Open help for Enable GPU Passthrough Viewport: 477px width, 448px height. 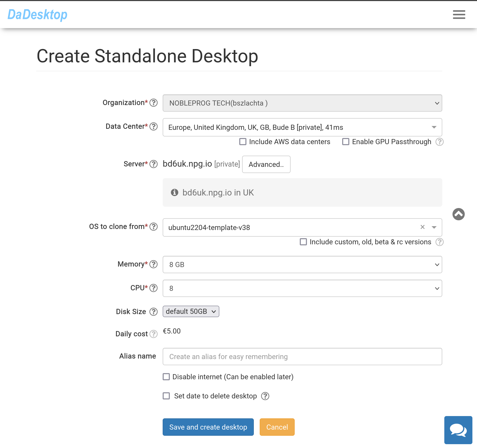(440, 142)
